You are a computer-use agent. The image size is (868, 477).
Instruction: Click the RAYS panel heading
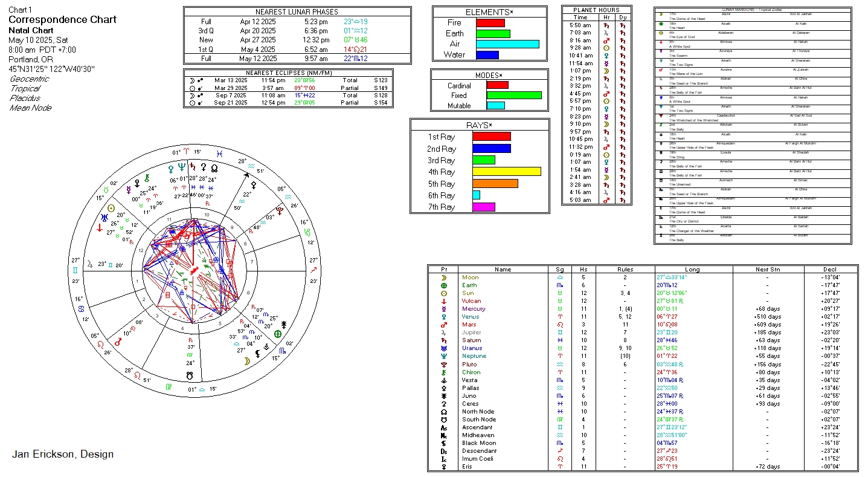point(480,125)
